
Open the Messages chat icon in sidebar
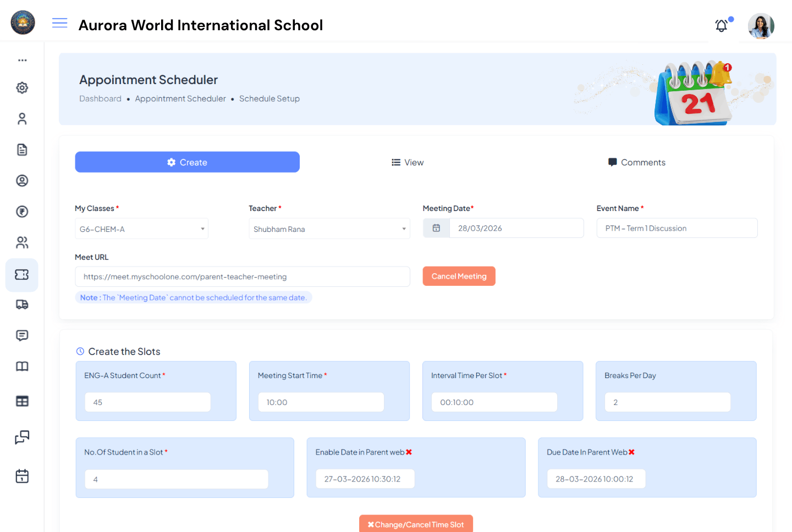coord(22,335)
